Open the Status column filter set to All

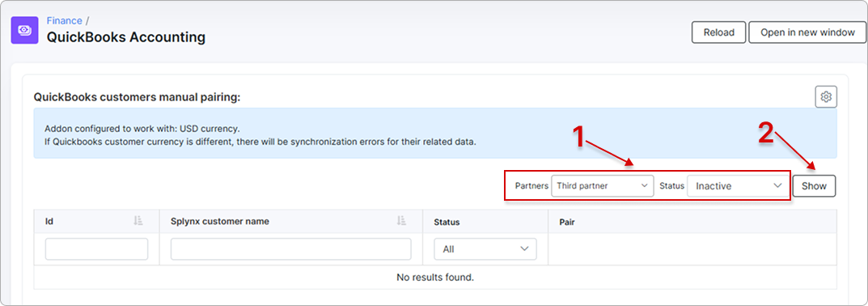[485, 249]
